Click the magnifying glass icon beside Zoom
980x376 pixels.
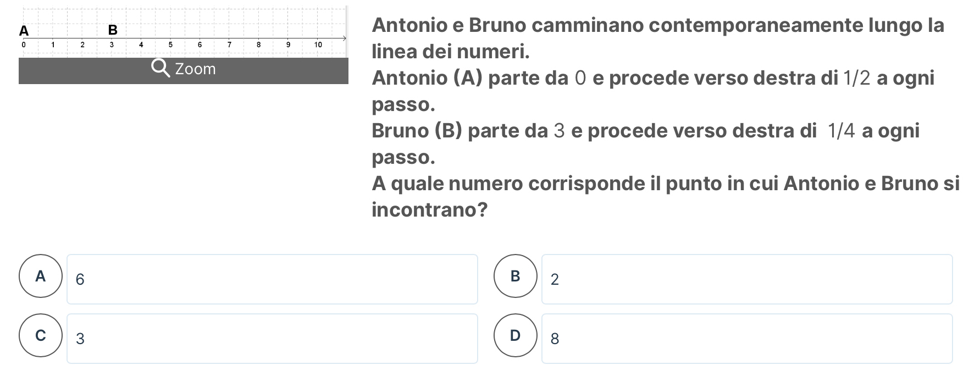(x=160, y=69)
